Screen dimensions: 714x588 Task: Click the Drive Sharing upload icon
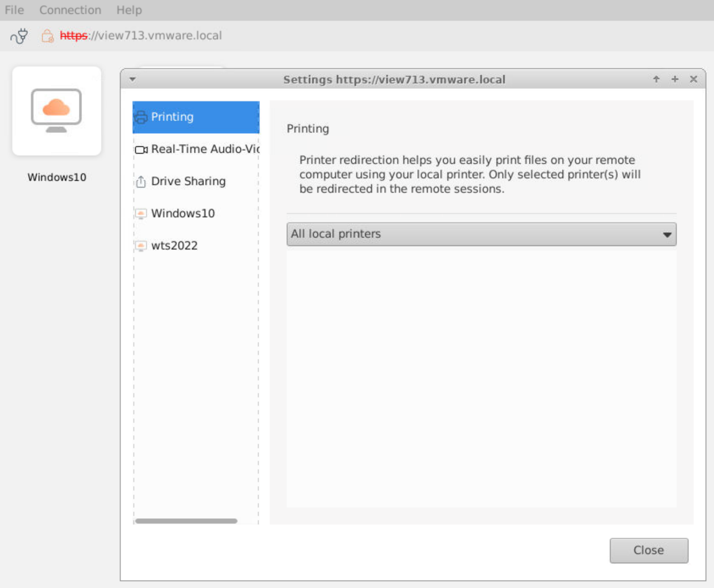point(141,182)
